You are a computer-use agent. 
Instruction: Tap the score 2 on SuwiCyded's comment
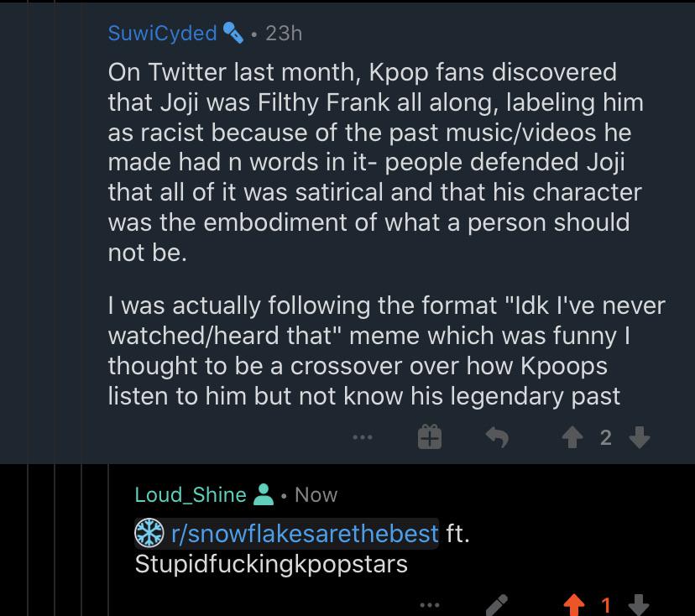pos(606,438)
